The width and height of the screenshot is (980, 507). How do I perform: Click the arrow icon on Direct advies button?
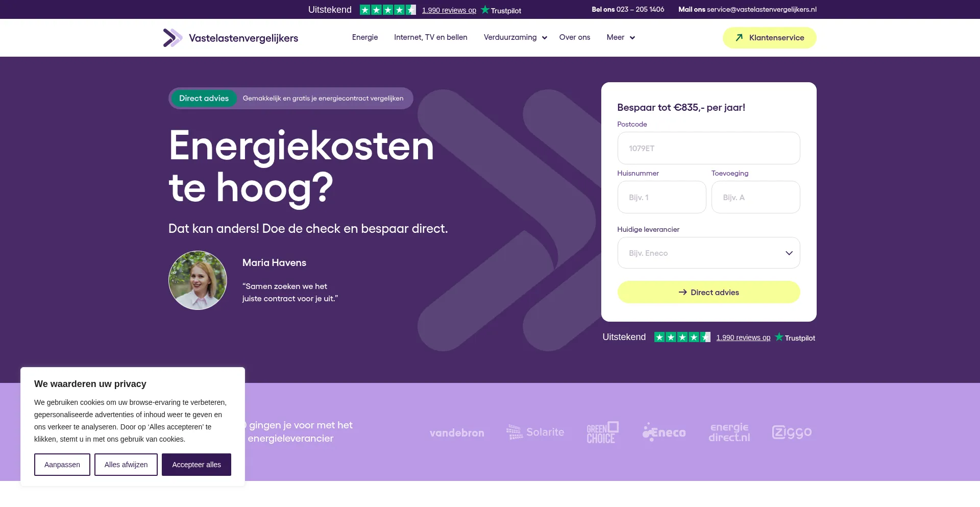pos(682,292)
